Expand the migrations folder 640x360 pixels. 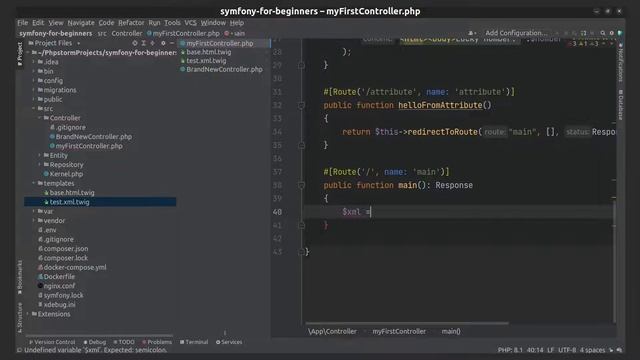click(34, 90)
